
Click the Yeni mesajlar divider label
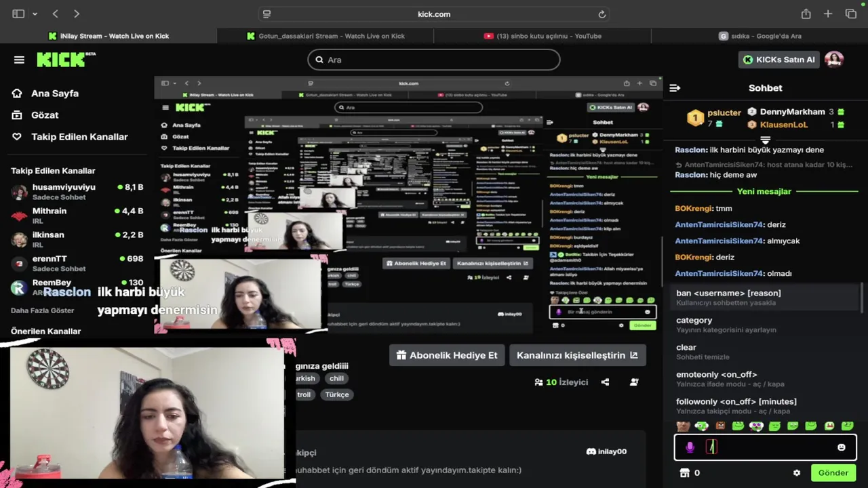coord(764,192)
